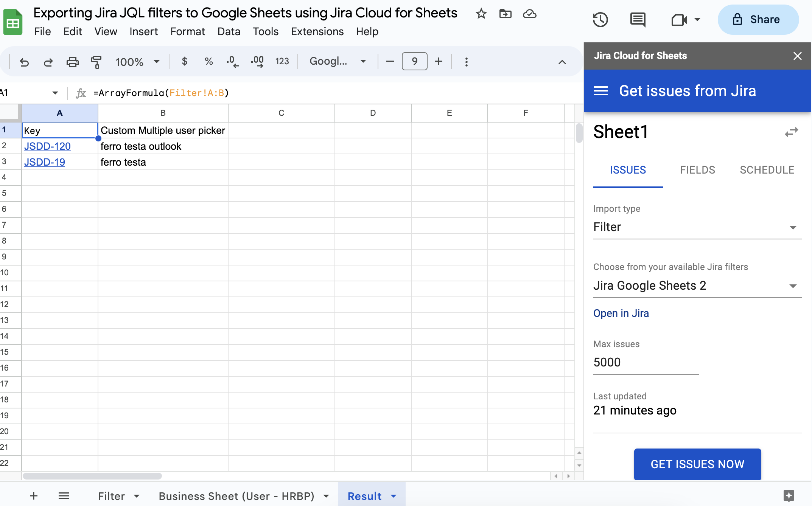
Task: Open the all sheets list icon
Action: coord(64,496)
